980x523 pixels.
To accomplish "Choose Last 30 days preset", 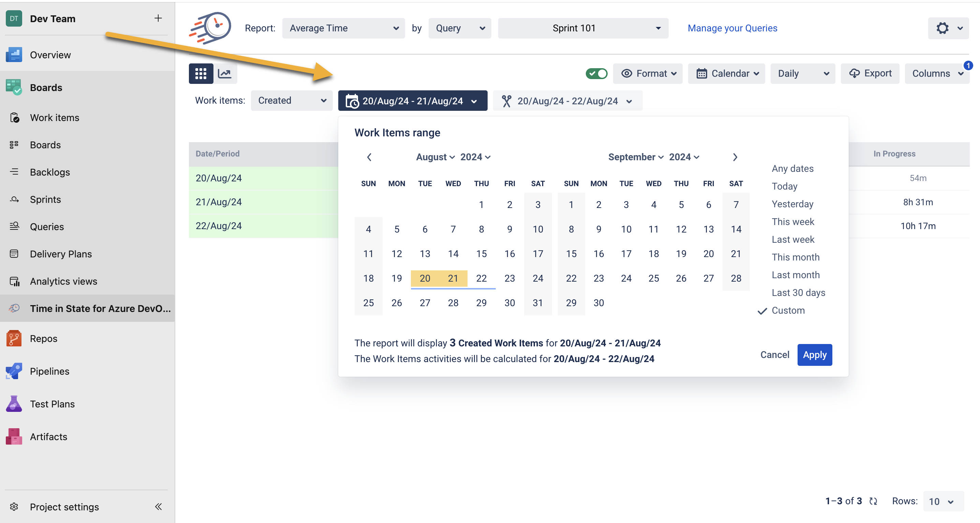I will 798,293.
